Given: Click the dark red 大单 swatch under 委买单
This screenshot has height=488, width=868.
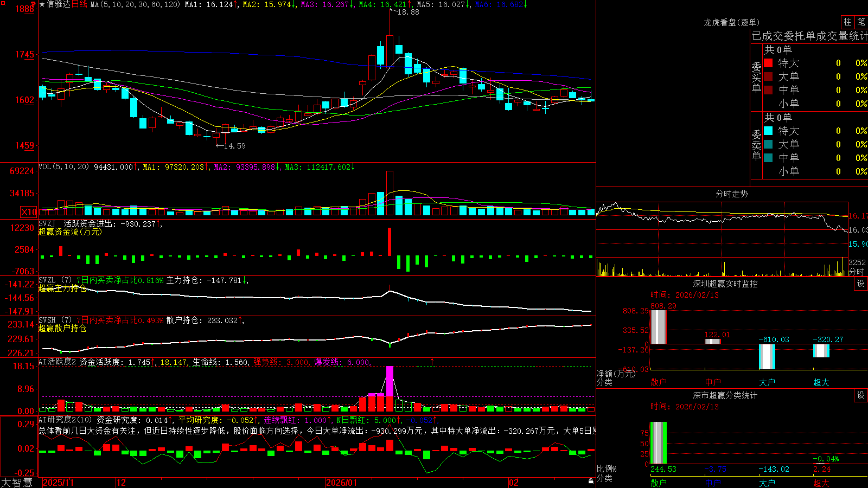Looking at the screenshot, I should 768,76.
